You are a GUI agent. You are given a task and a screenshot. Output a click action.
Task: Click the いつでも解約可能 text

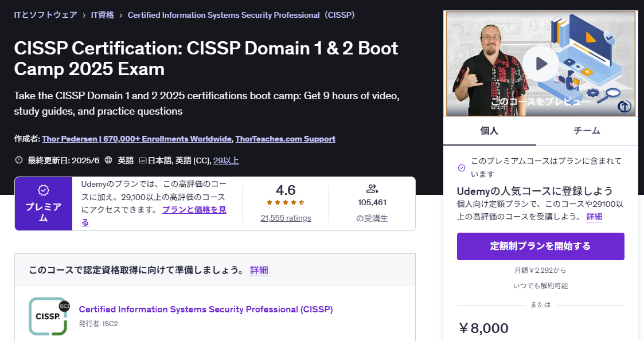coord(541,286)
